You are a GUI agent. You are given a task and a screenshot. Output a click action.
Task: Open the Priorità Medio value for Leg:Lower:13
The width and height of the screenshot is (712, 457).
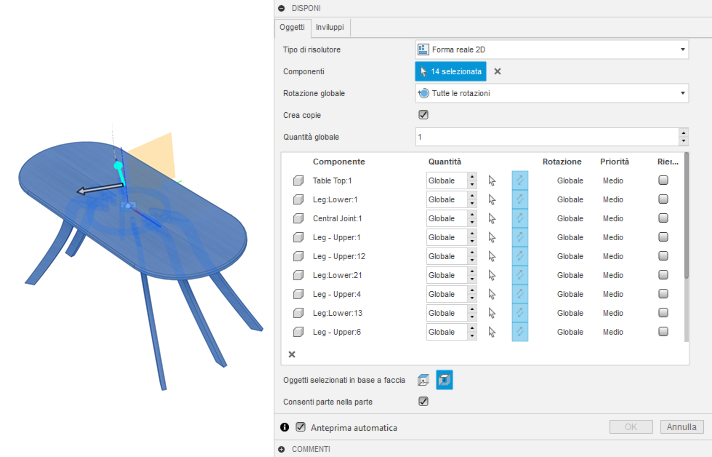(613, 313)
